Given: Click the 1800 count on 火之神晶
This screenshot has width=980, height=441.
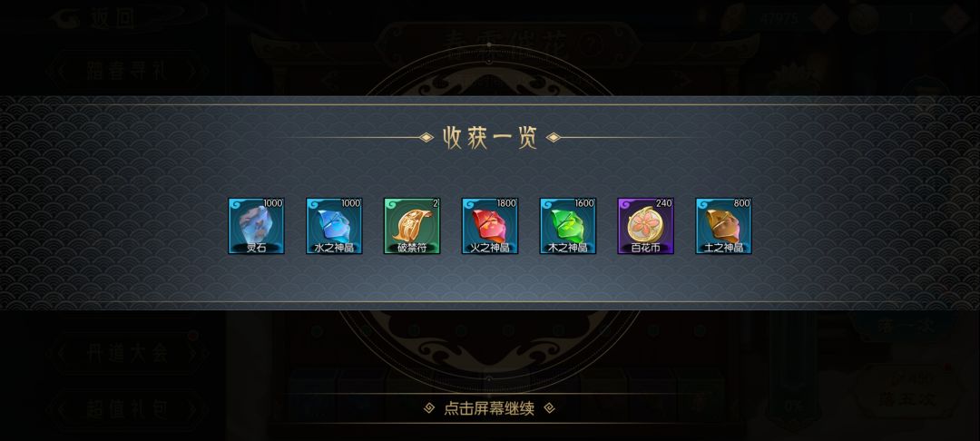Looking at the screenshot, I should click(x=506, y=203).
